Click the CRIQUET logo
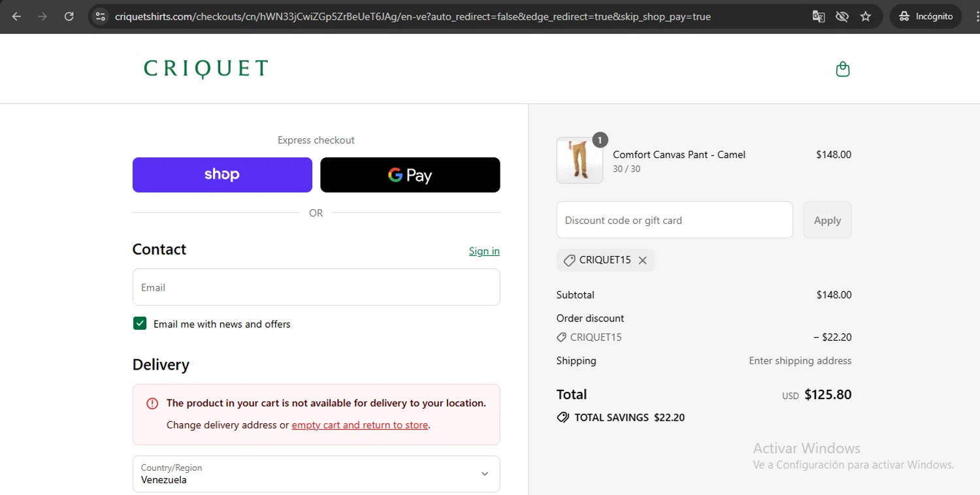 tap(206, 69)
